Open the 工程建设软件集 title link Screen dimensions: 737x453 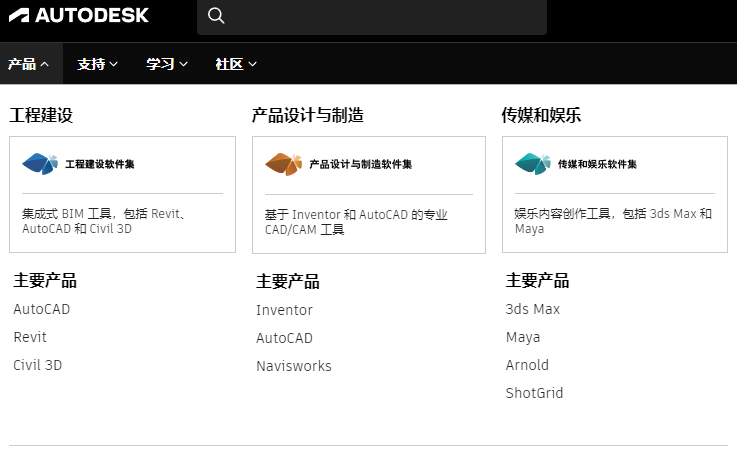tap(100, 164)
